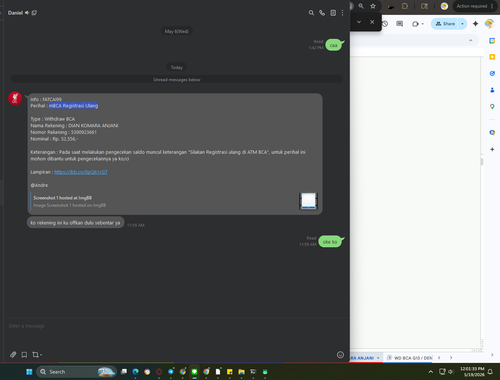Open the notification bell in taskbar
Viewport: 500px width, 380px height.
point(490,372)
